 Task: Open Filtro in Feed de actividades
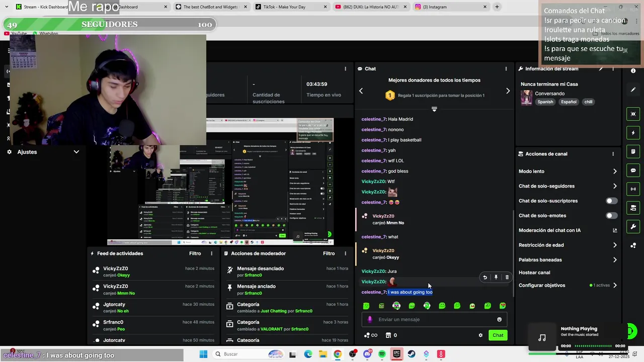(x=195, y=253)
